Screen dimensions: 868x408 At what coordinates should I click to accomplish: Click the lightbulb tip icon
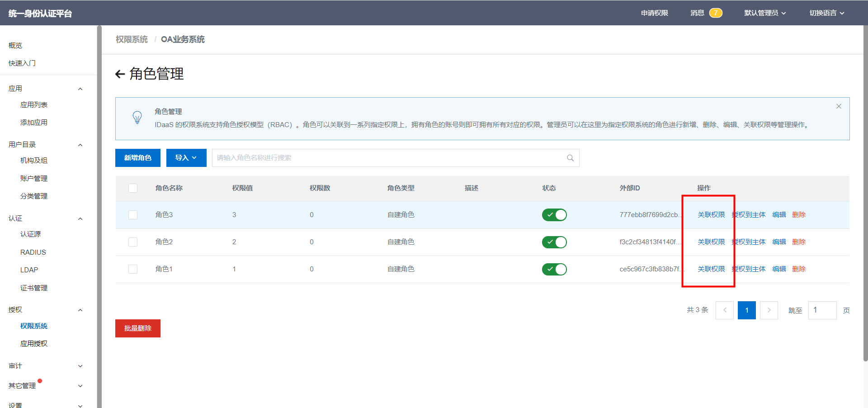pyautogui.click(x=137, y=118)
